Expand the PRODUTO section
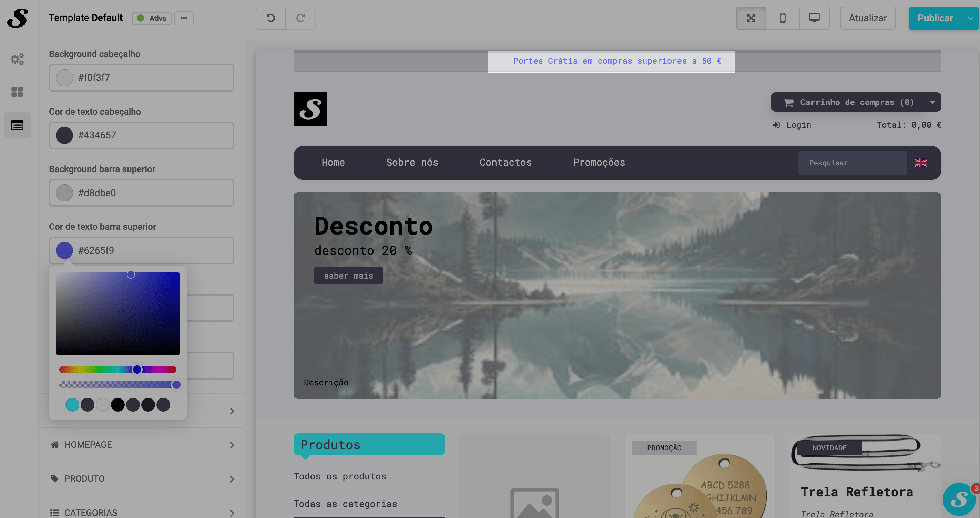 click(x=142, y=479)
